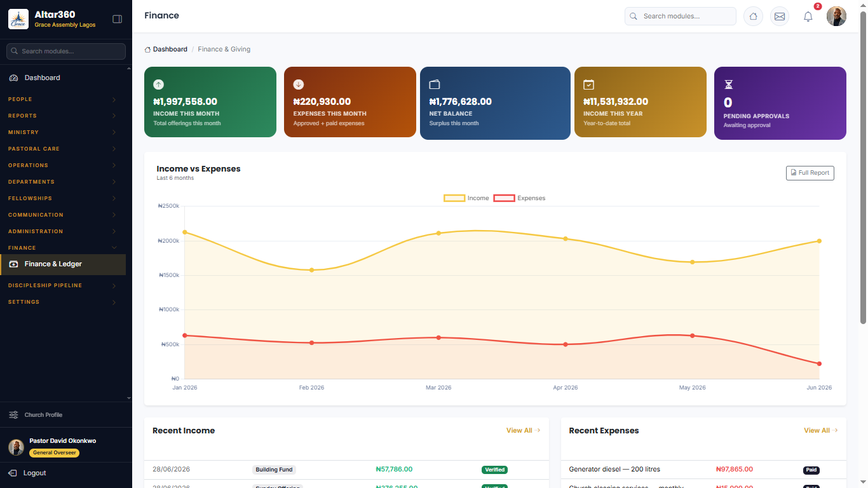The width and height of the screenshot is (868, 488).
Task: Check the notifications bell icon
Action: (808, 17)
